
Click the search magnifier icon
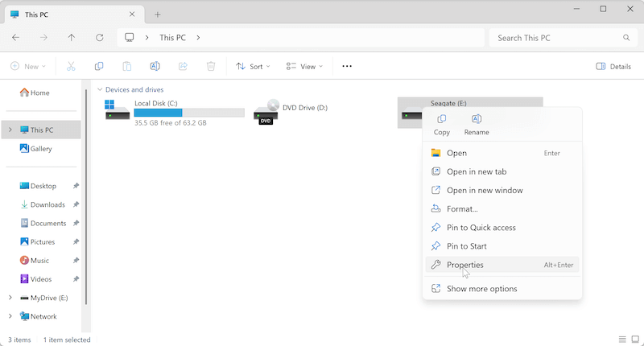click(x=626, y=38)
